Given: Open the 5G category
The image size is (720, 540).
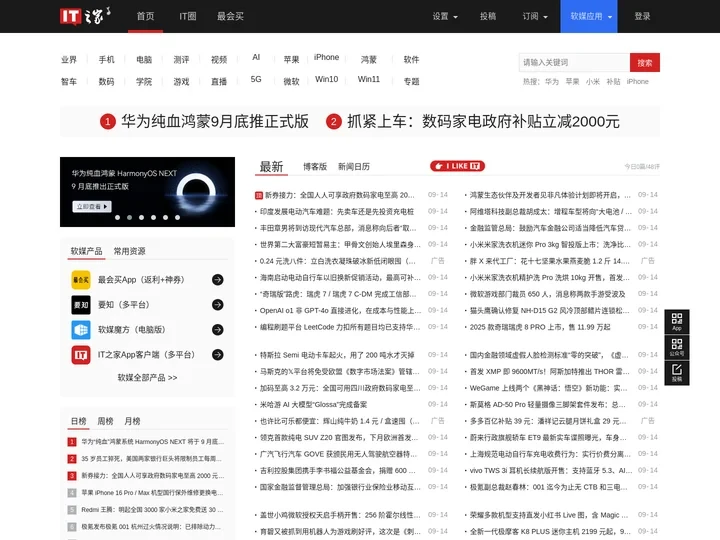Looking at the screenshot, I should [256, 79].
